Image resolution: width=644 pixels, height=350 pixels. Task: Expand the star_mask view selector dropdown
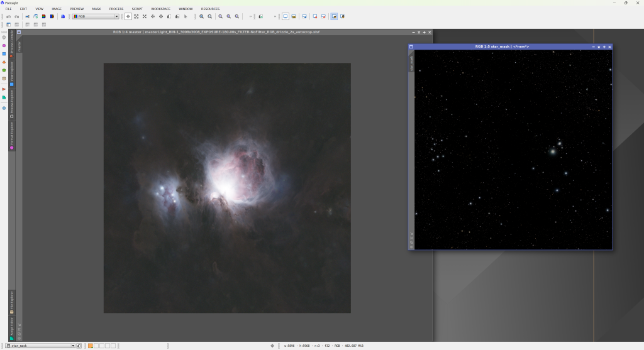coord(73,346)
